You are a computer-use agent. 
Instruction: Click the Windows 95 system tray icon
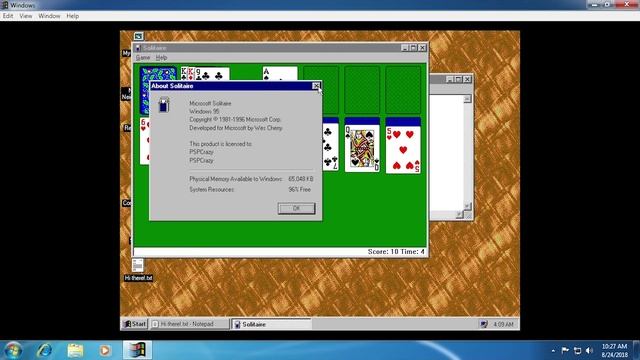pos(484,324)
